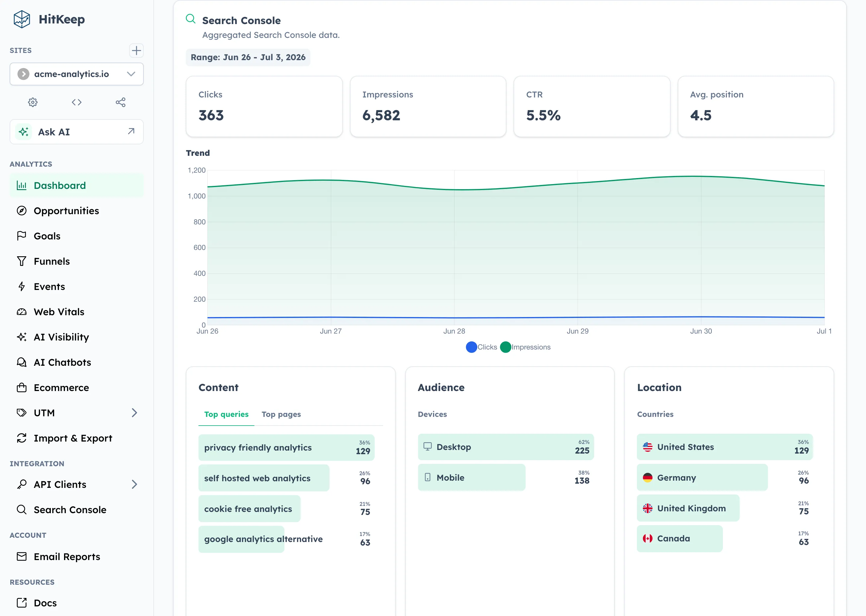866x616 pixels.
Task: Select the self hosted web analytics row
Action: (287, 478)
